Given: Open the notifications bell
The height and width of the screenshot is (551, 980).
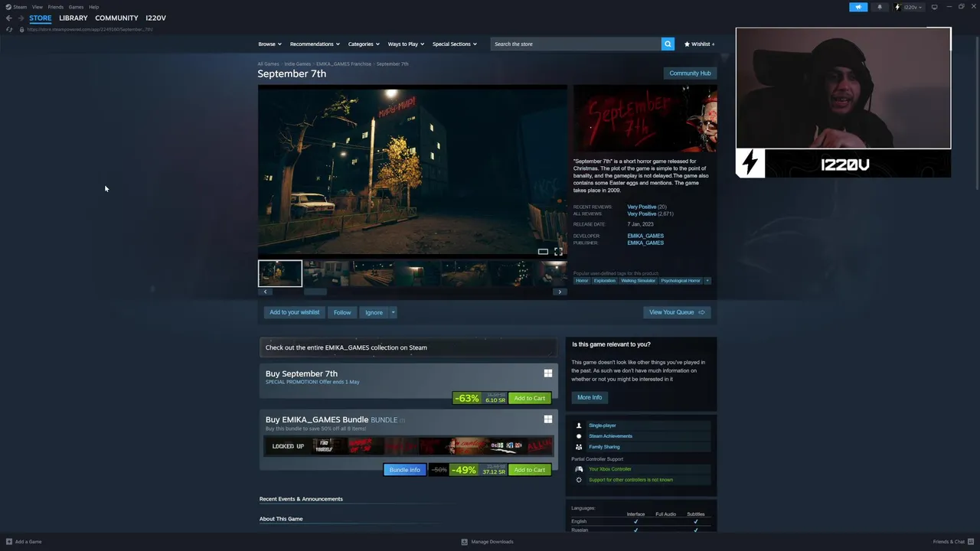Looking at the screenshot, I should [879, 7].
